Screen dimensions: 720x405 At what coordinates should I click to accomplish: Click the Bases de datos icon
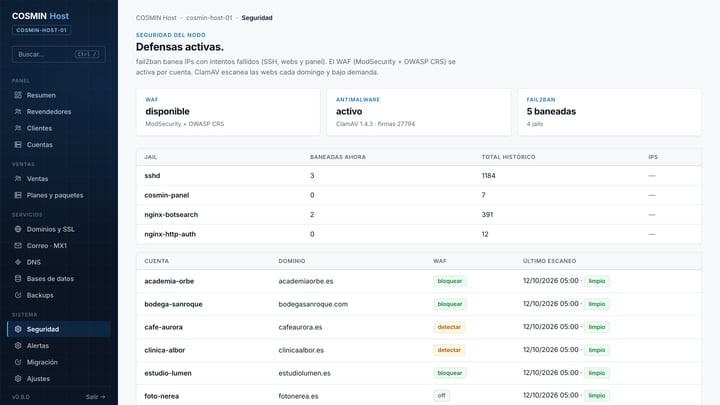18,279
